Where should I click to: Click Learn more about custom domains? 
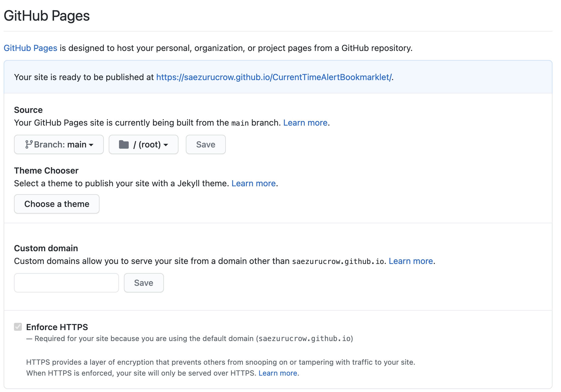(411, 261)
